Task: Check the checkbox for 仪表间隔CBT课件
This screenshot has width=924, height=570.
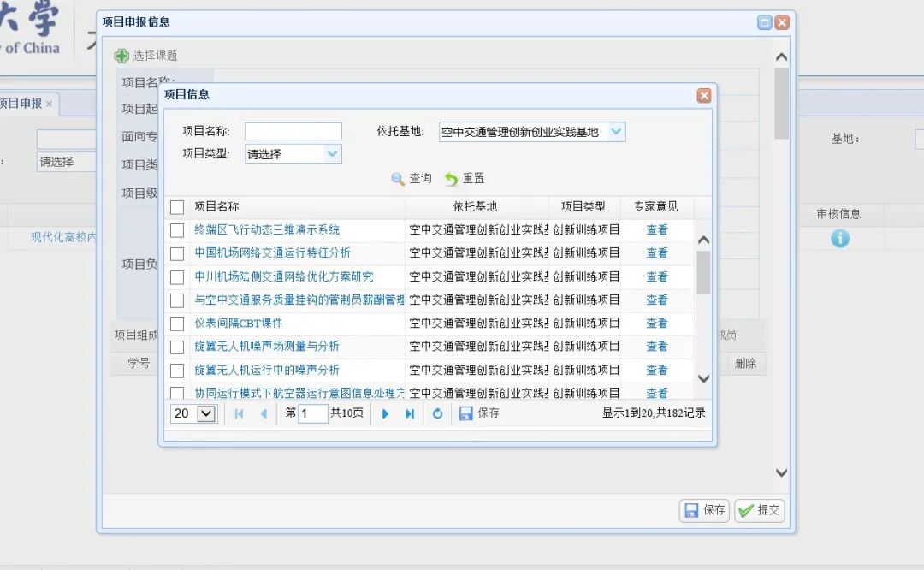Action: [x=177, y=323]
